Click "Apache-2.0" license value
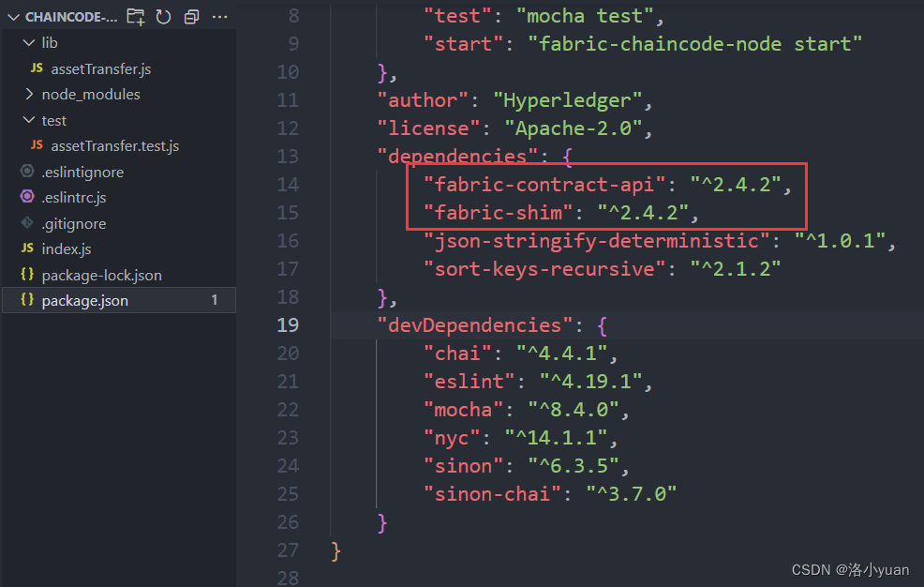 pos(574,128)
